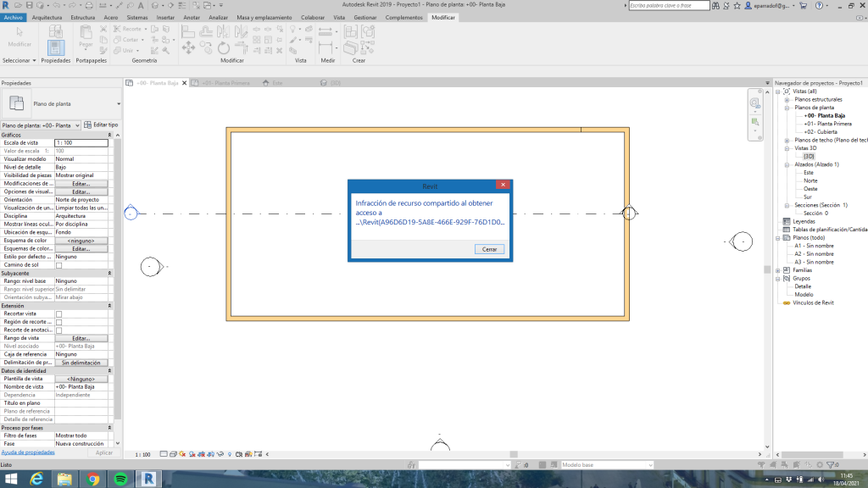The width and height of the screenshot is (868, 488).
Task: Enable the Recortar vista checkbox
Action: pyautogui.click(x=58, y=313)
